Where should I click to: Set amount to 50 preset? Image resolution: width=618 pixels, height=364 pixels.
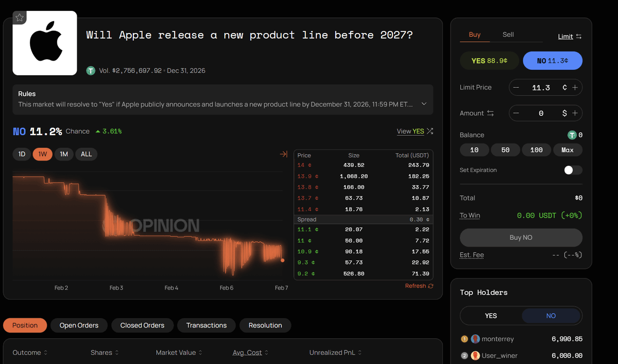coord(505,150)
